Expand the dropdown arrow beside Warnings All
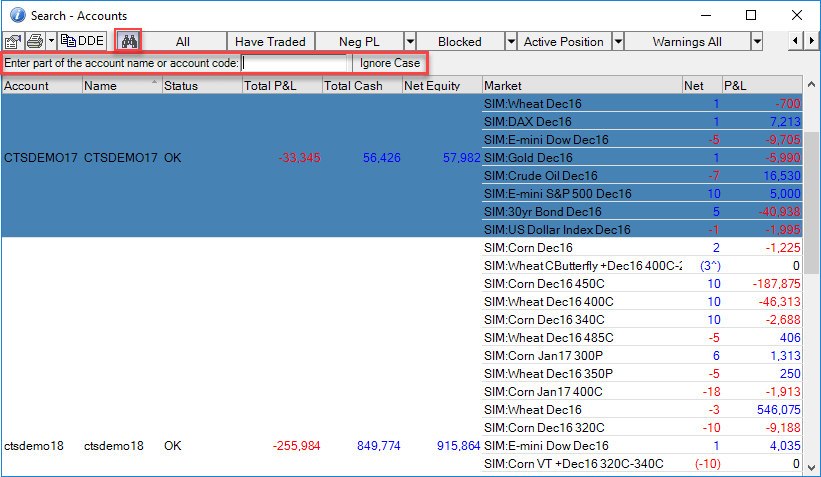Viewport: 821px width, 477px height. [x=756, y=42]
